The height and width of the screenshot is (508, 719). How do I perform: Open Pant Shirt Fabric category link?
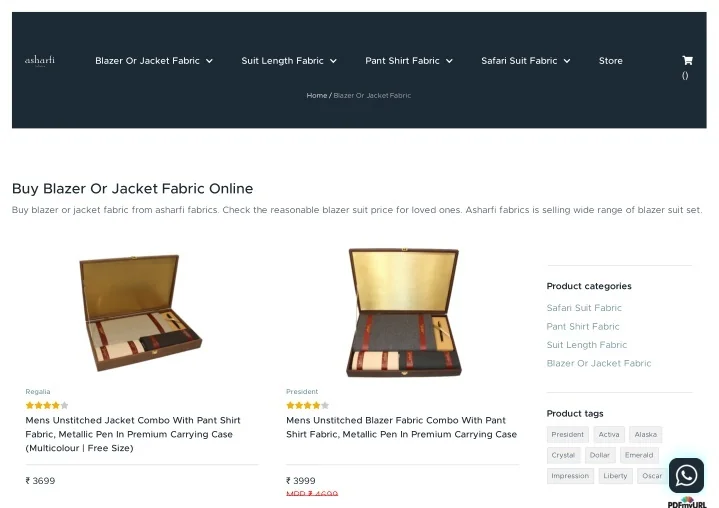583,326
